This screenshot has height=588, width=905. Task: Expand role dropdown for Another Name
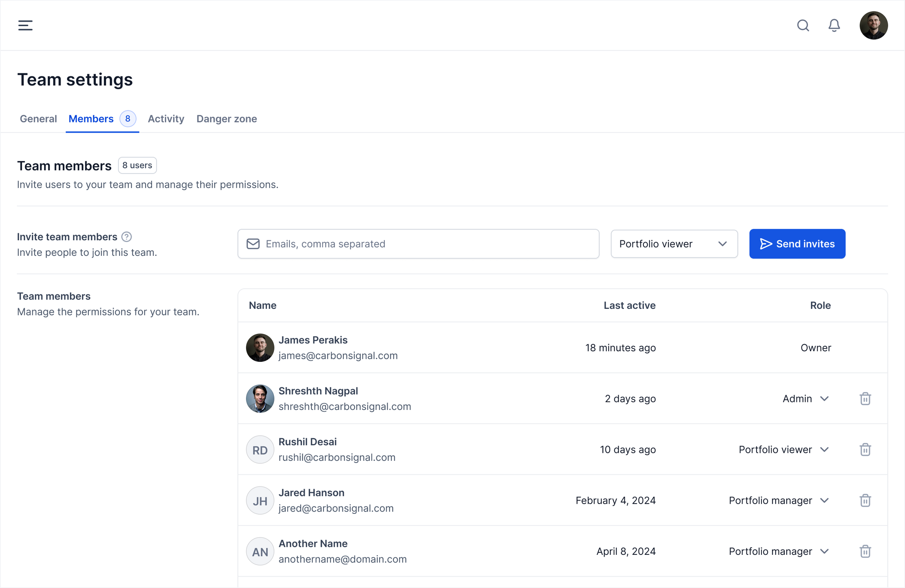(x=778, y=551)
